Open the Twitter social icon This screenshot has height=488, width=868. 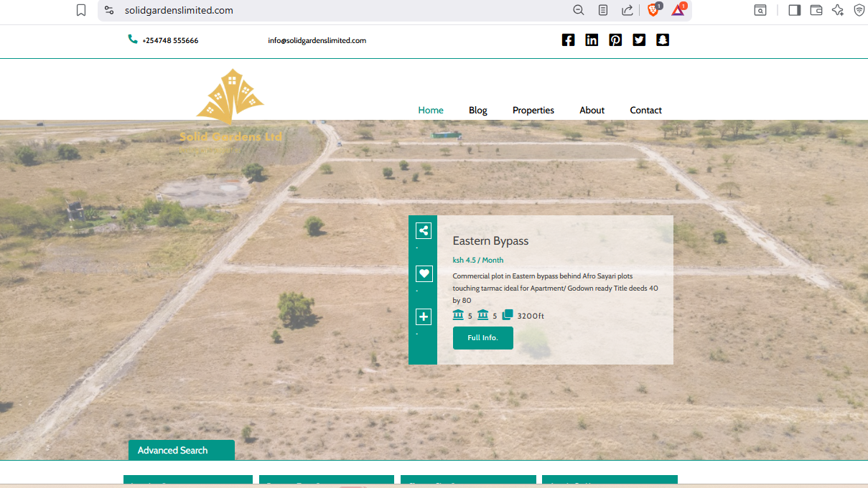tap(639, 40)
